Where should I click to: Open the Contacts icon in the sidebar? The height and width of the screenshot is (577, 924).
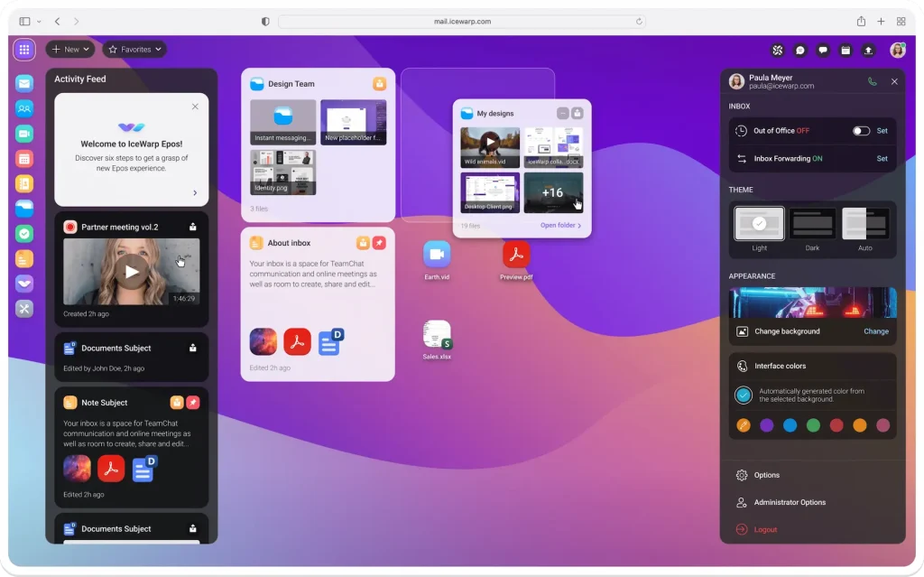tap(23, 107)
